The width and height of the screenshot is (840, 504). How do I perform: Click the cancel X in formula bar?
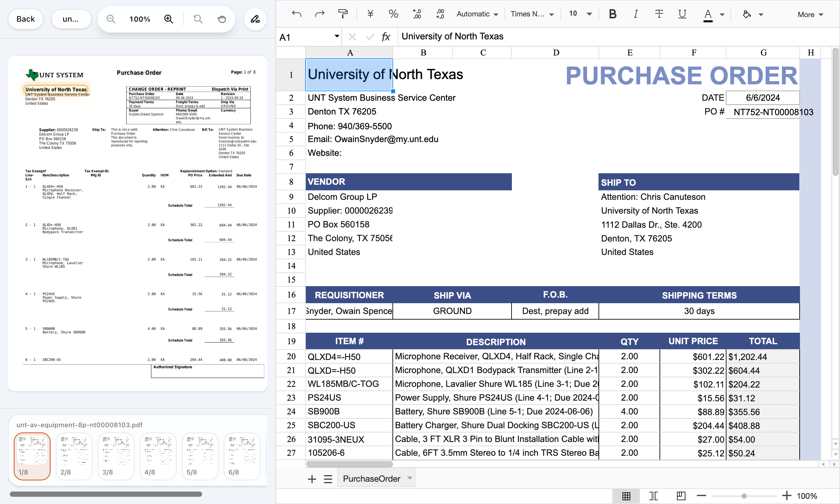click(x=352, y=37)
